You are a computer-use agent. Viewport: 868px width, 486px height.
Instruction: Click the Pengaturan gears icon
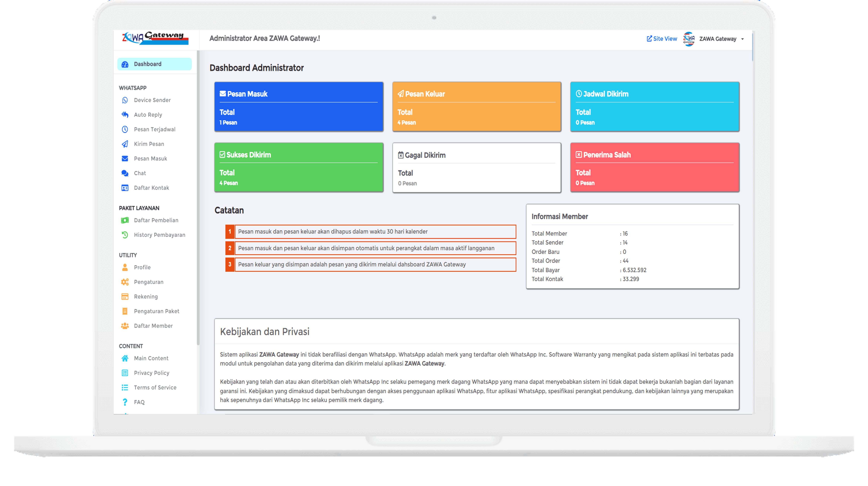pos(125,282)
